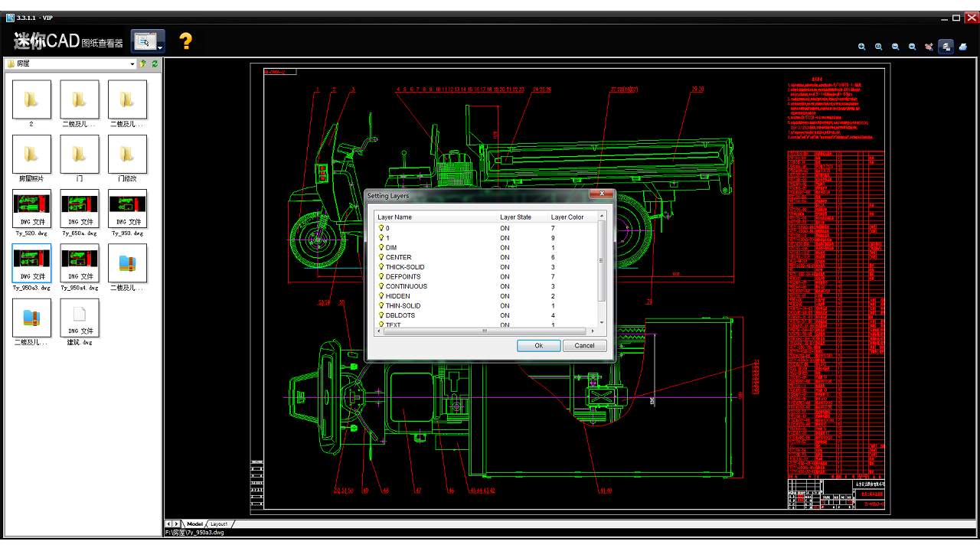Click the layer list horizontal scrollbar

pos(483,331)
